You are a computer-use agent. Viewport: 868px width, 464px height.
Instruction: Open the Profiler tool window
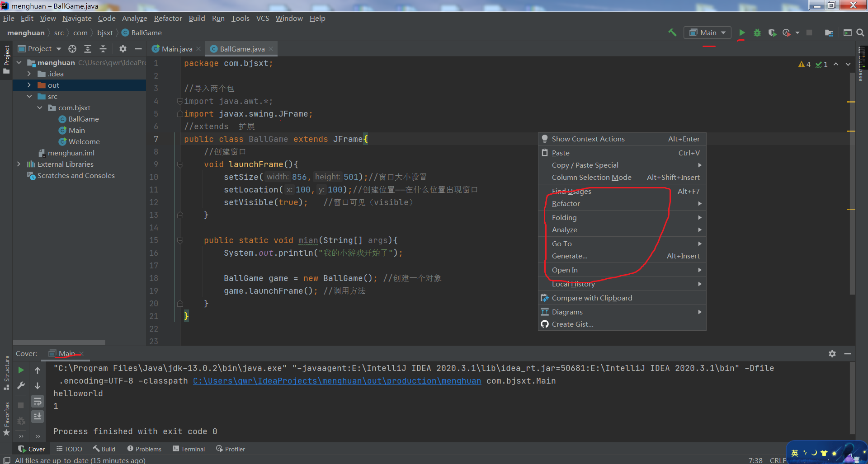tap(230, 449)
